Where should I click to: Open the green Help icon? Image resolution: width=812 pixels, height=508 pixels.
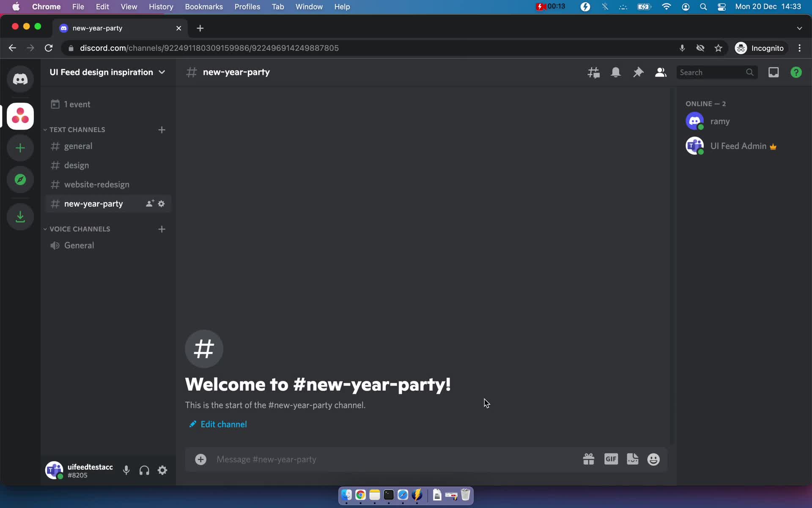(x=796, y=72)
